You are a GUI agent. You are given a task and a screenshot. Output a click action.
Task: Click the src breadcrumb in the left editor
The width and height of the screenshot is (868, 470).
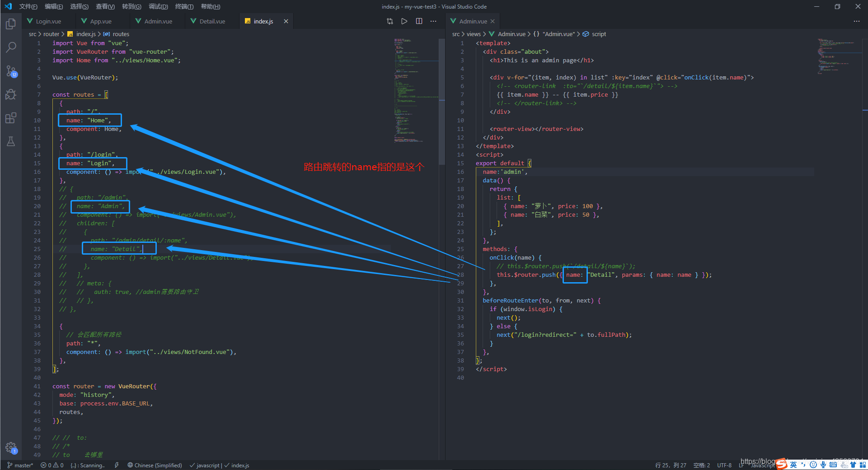[33, 34]
